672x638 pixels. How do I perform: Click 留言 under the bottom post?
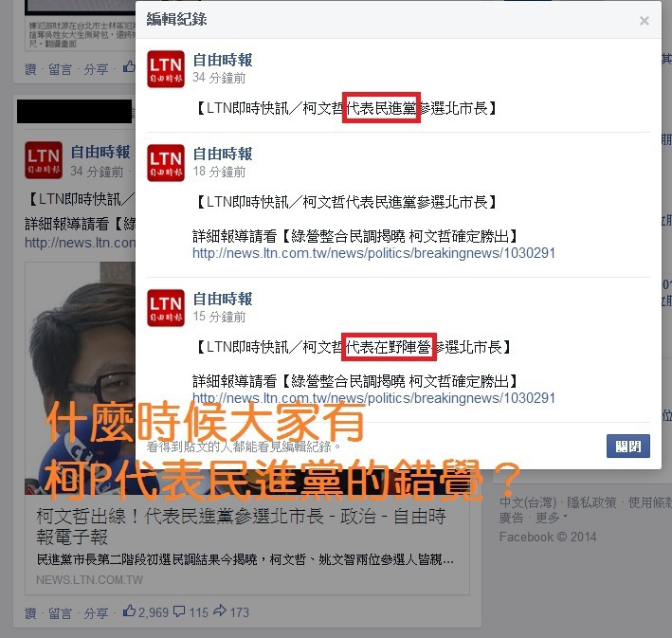click(x=60, y=613)
